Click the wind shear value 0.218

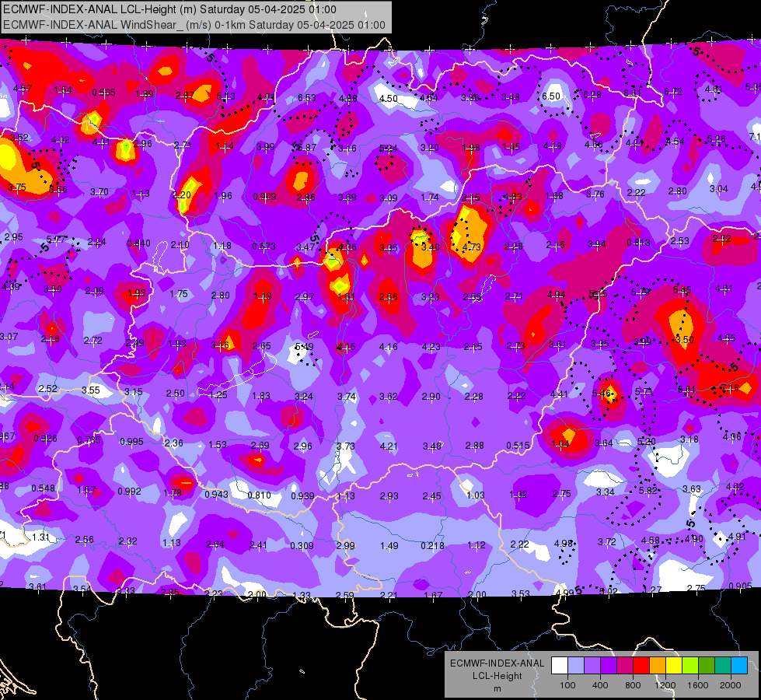pos(432,545)
